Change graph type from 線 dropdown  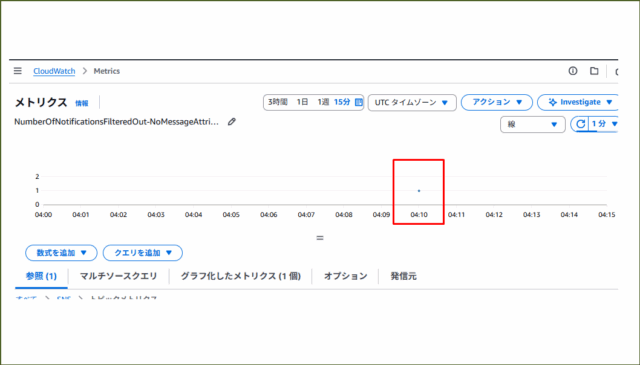coord(533,125)
